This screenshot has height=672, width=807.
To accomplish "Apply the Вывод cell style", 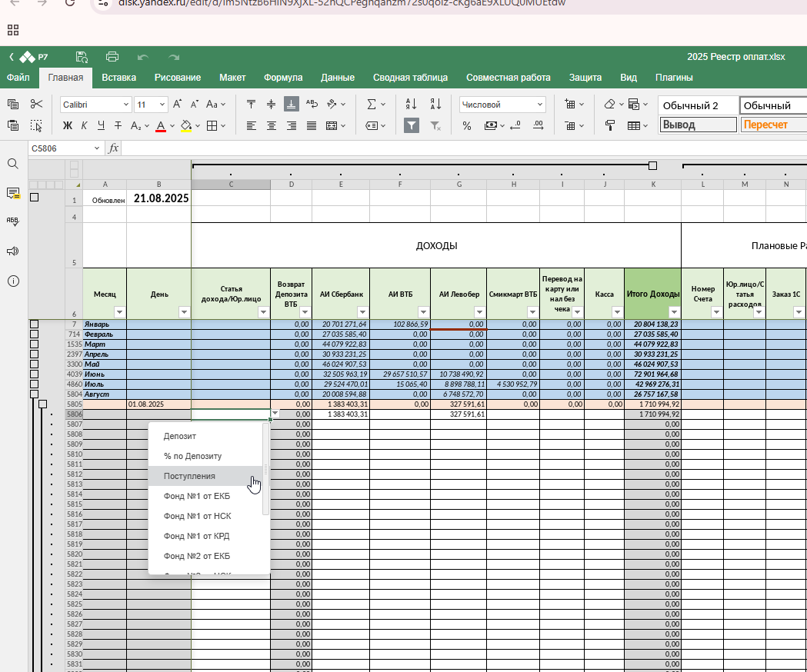I will [x=698, y=125].
